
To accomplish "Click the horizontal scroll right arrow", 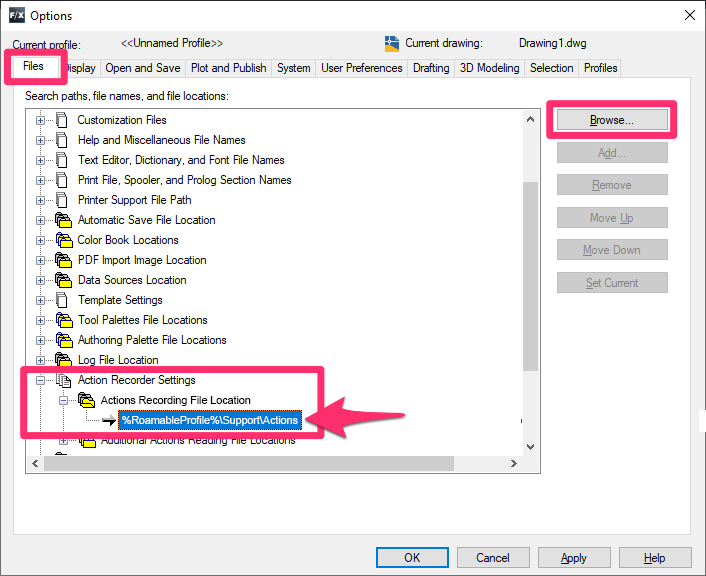I will (514, 463).
